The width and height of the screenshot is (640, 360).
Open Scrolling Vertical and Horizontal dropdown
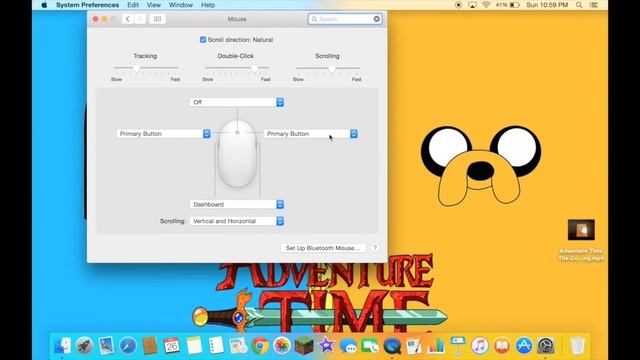pyautogui.click(x=237, y=221)
